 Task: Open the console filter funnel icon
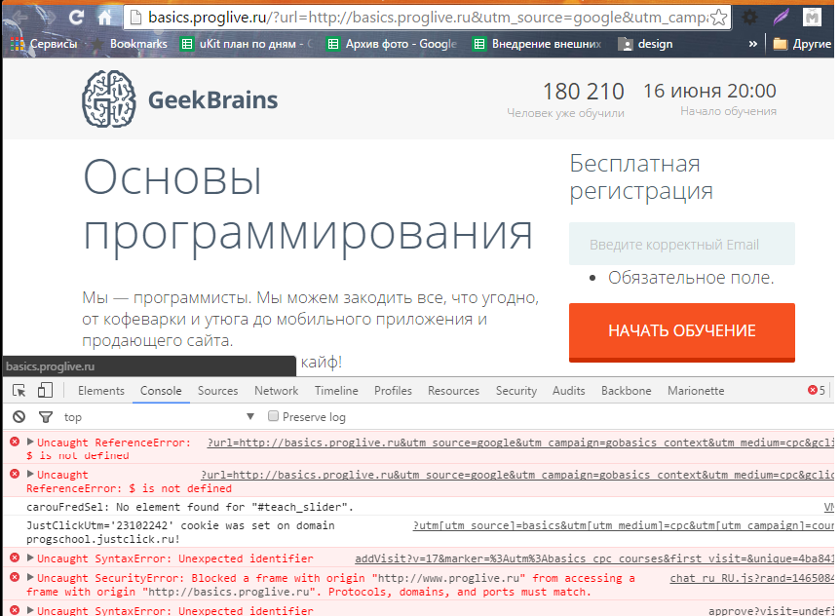point(46,417)
